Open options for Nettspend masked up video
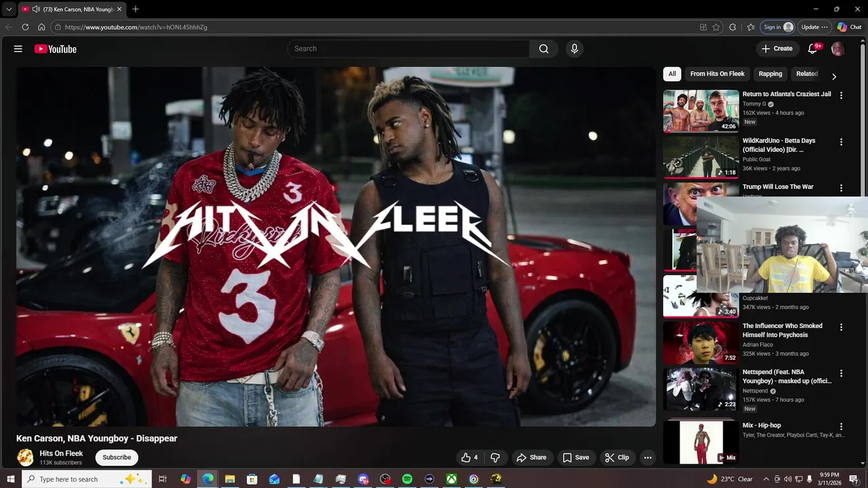Viewport: 868px width, 488px height. pos(841,373)
